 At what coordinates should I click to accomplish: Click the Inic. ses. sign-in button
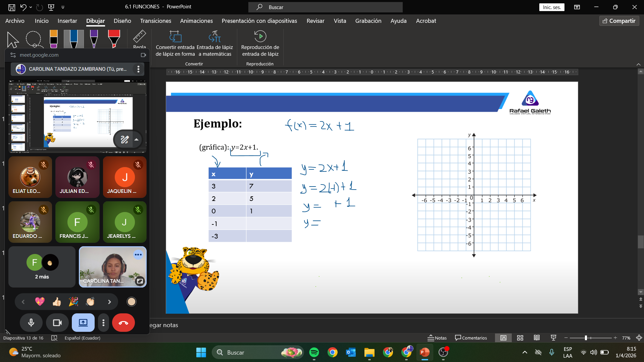(552, 7)
